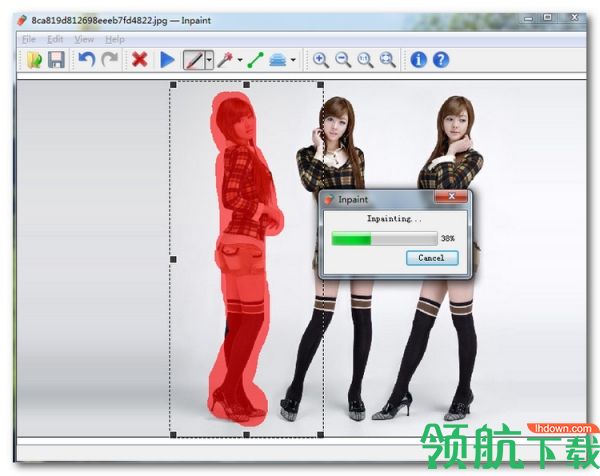
Task: Open the About info icon
Action: pos(418,60)
